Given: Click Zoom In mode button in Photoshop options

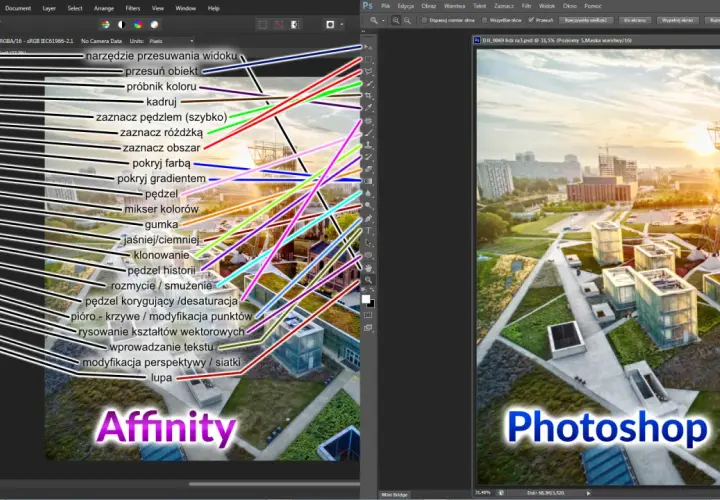Looking at the screenshot, I should pos(396,20).
